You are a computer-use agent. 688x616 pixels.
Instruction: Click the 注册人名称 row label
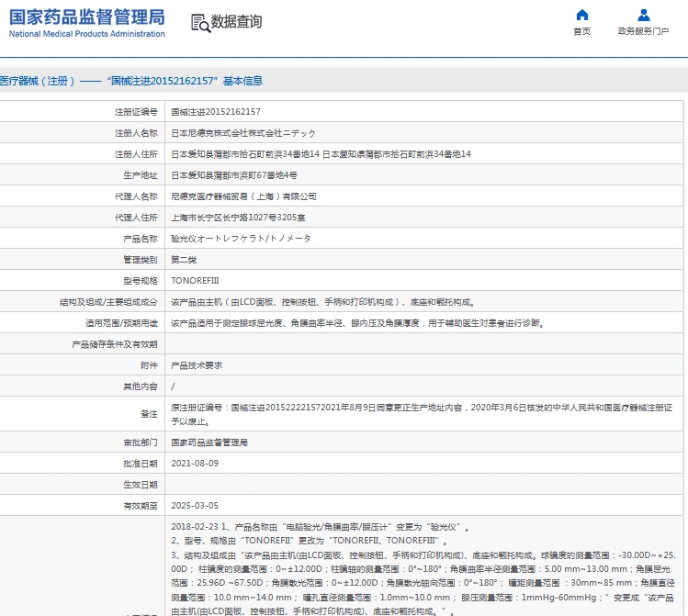click(136, 133)
